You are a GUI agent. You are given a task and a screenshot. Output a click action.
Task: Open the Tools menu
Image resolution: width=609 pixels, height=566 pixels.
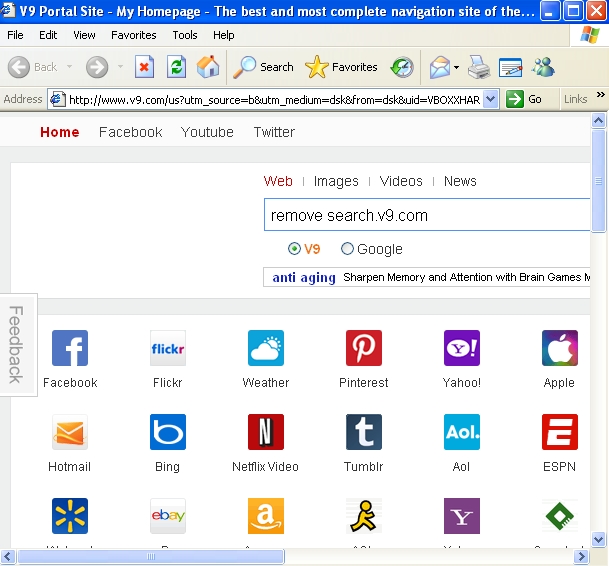[x=185, y=35]
